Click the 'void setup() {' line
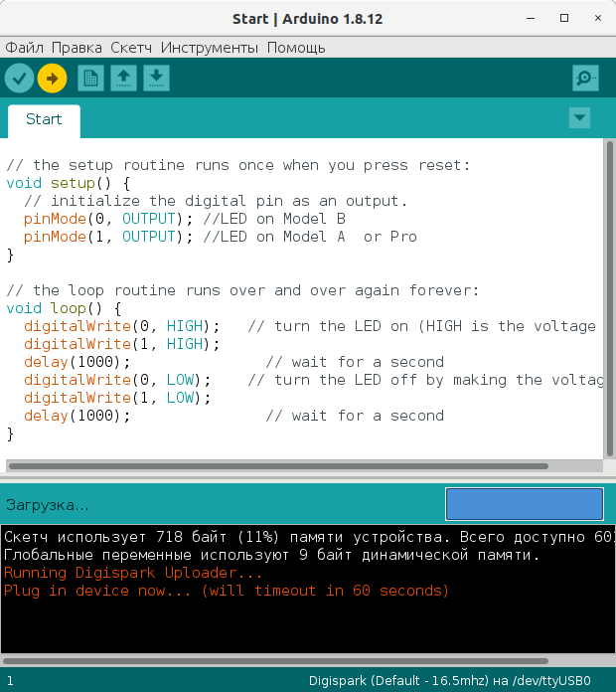 68,183
